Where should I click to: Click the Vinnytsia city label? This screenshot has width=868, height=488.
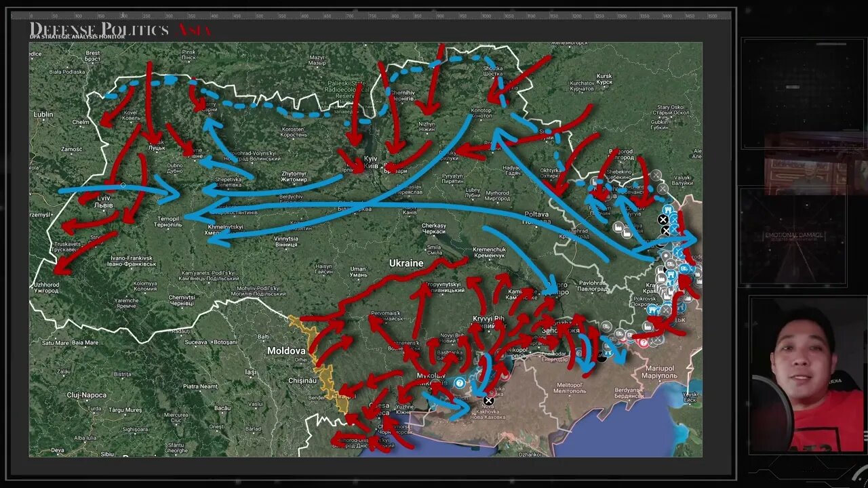pyautogui.click(x=286, y=242)
